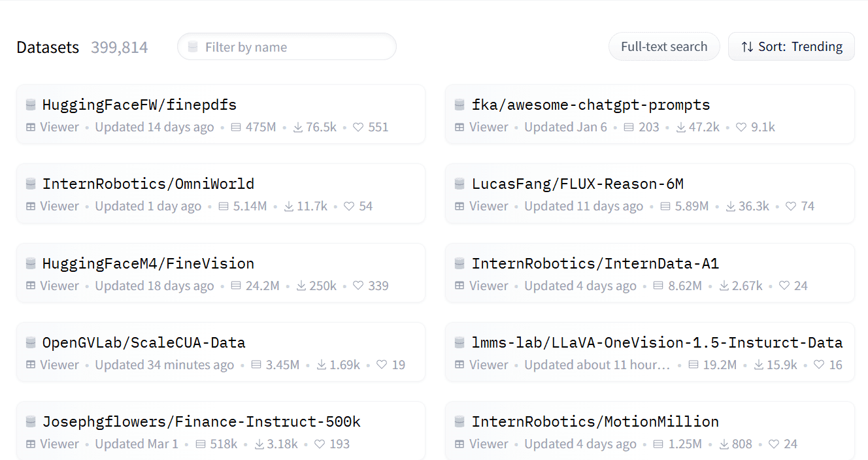Open lmms-lab/LLaVA-OneVision-1.5-Insturct-Data dataset
This screenshot has width=868, height=460.
click(x=656, y=343)
